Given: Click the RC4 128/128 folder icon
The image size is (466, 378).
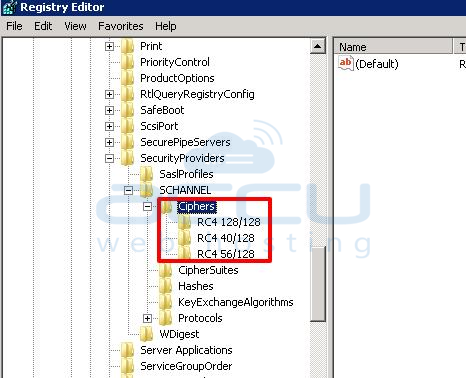Looking at the screenshot, I should point(184,222).
